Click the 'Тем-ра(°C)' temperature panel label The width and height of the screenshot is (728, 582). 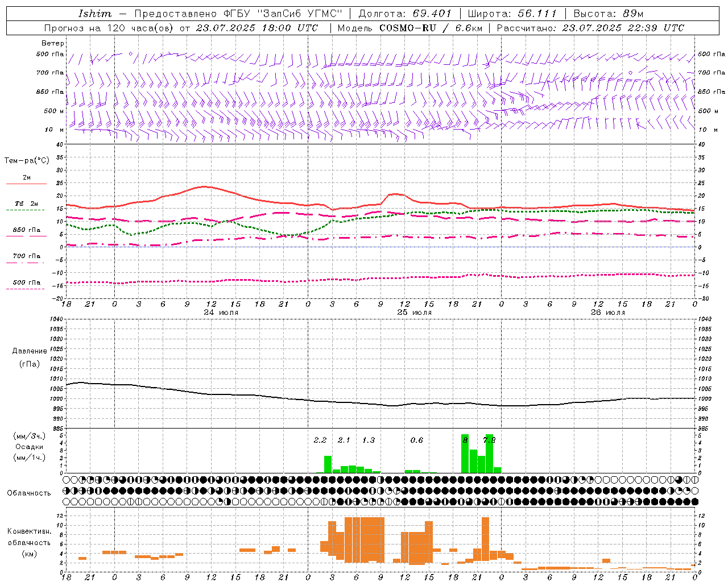27,161
